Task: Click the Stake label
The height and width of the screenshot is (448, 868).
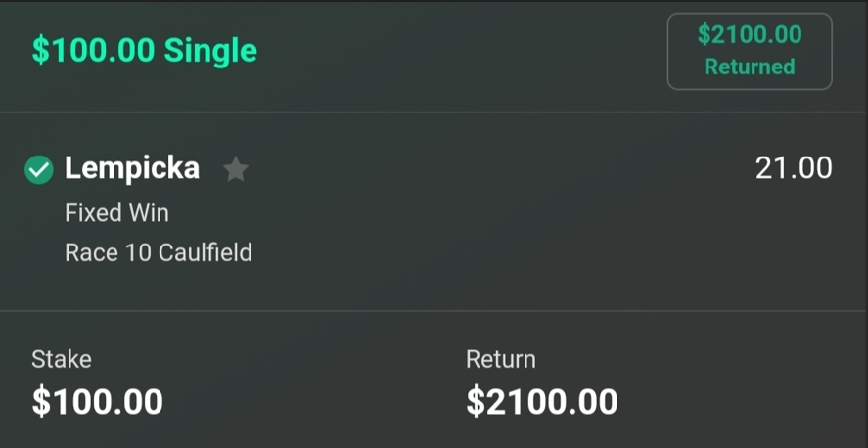Action: [x=62, y=359]
